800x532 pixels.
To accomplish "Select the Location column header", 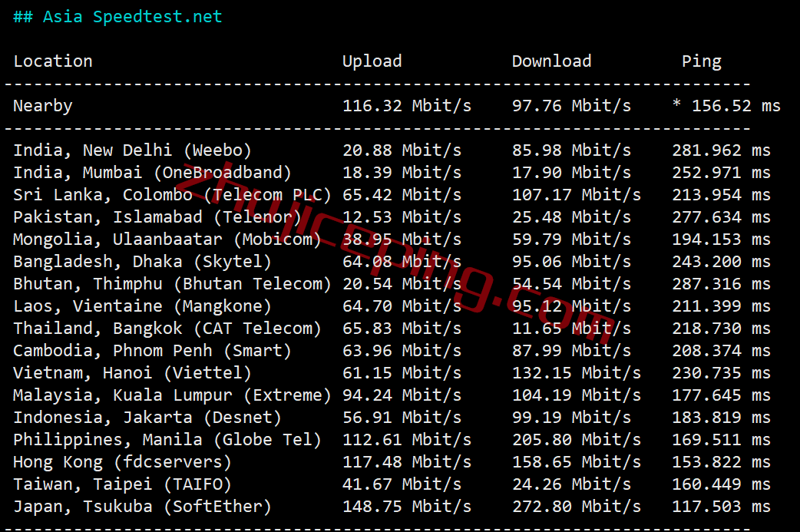I will (x=53, y=61).
